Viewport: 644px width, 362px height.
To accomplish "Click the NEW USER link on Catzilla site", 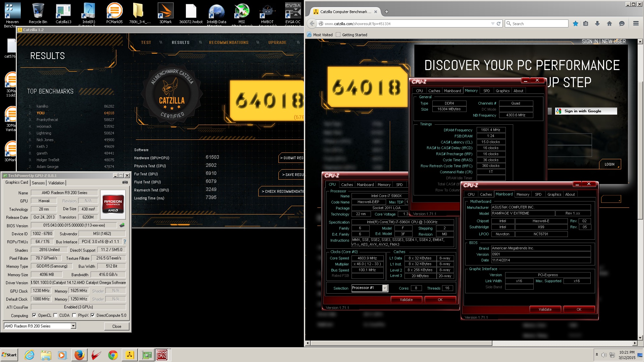I will (614, 41).
